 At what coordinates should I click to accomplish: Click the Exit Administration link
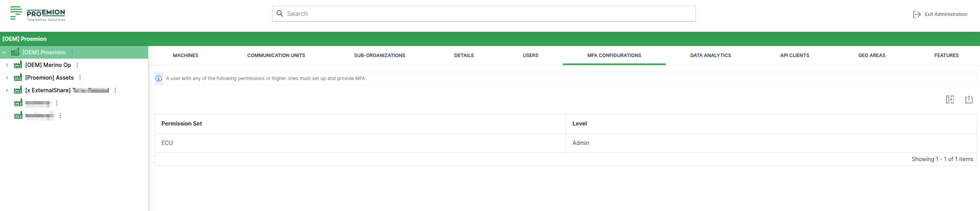click(x=945, y=15)
